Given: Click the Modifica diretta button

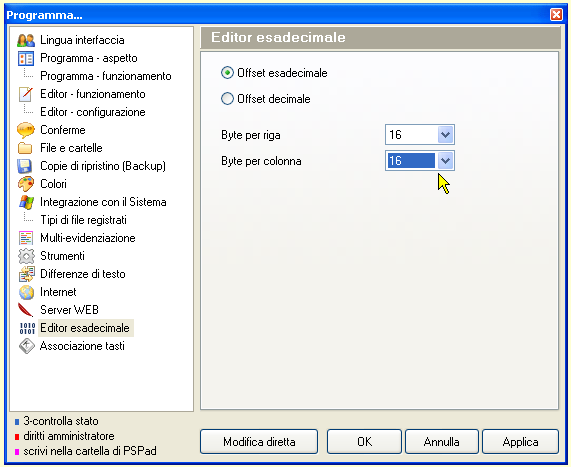Looking at the screenshot, I should point(259,442).
